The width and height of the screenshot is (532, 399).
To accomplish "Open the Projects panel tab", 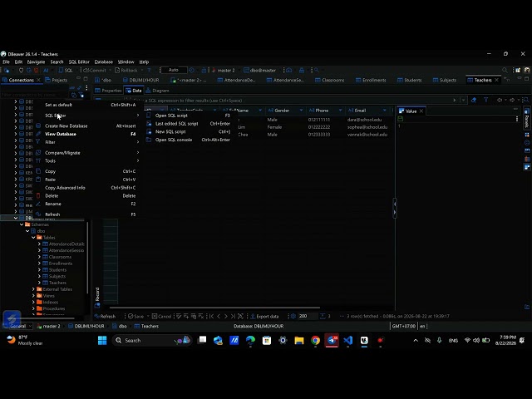I will (x=57, y=80).
